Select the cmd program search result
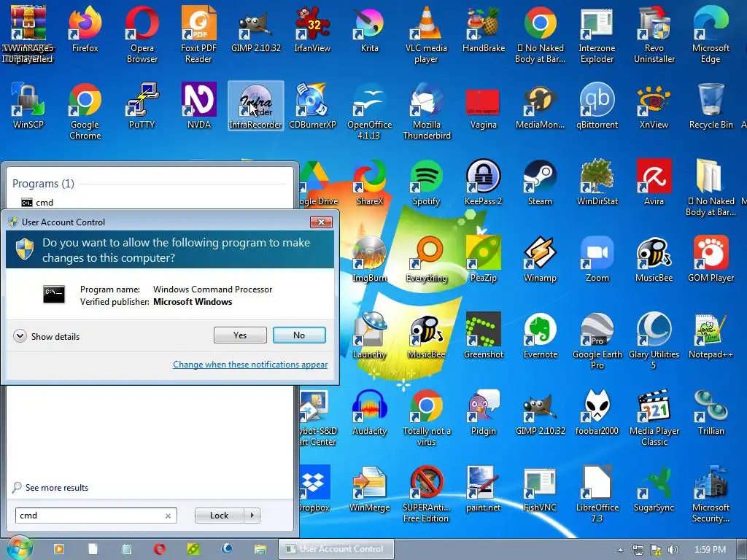 (x=37, y=203)
